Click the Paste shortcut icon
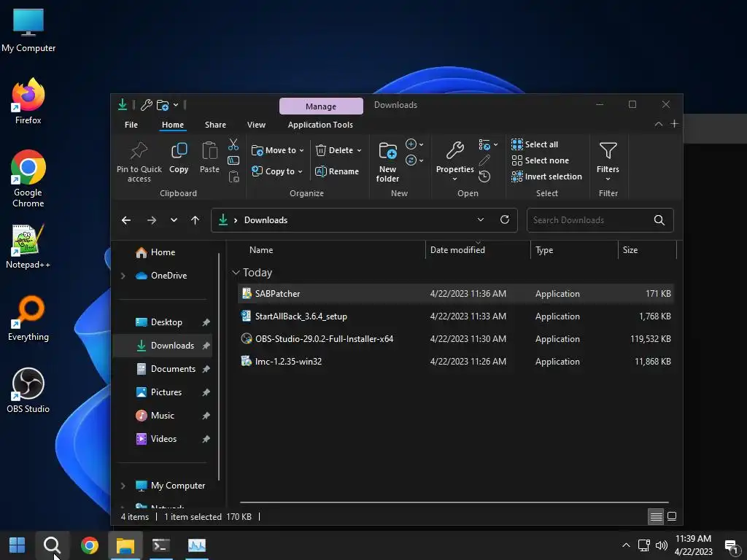Viewport: 747px width, 560px height. 234,176
